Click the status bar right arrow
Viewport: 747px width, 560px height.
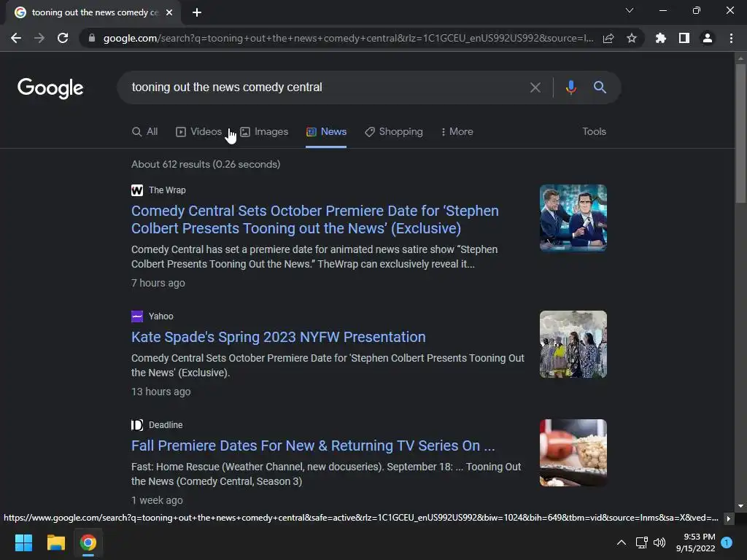coord(729,518)
